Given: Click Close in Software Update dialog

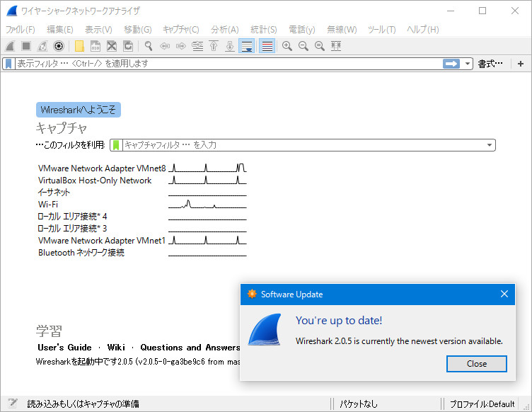Looking at the screenshot, I should tap(476, 364).
